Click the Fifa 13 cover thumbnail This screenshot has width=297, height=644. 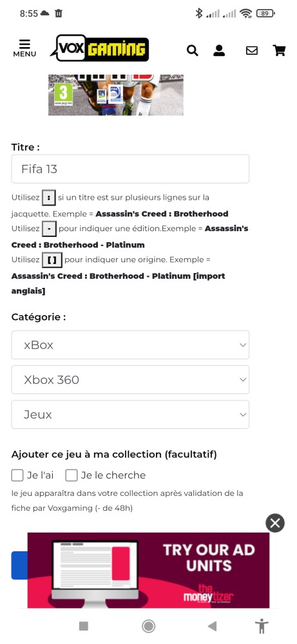(116, 95)
